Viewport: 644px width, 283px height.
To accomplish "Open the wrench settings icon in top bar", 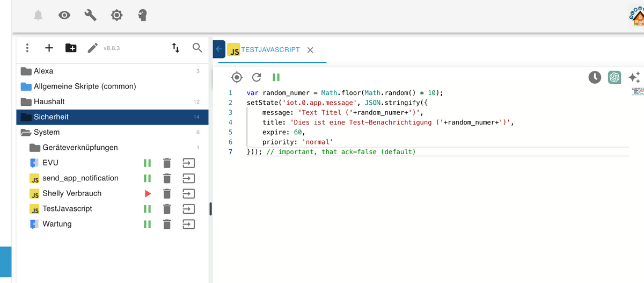I will click(x=90, y=15).
